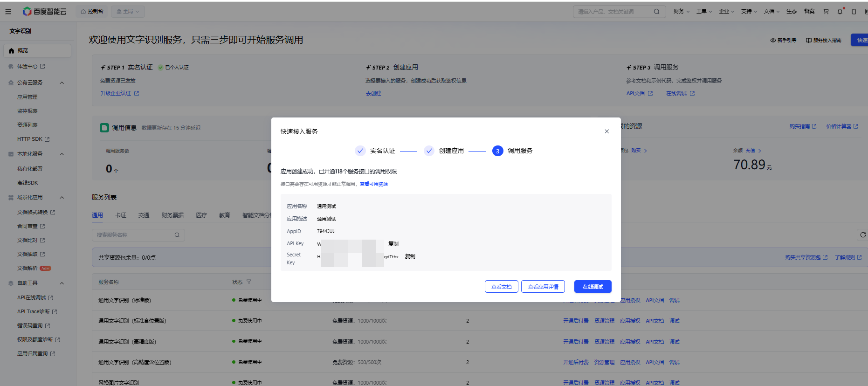868x386 pixels.
Task: Click 备案 in the top bar
Action: pos(809,12)
